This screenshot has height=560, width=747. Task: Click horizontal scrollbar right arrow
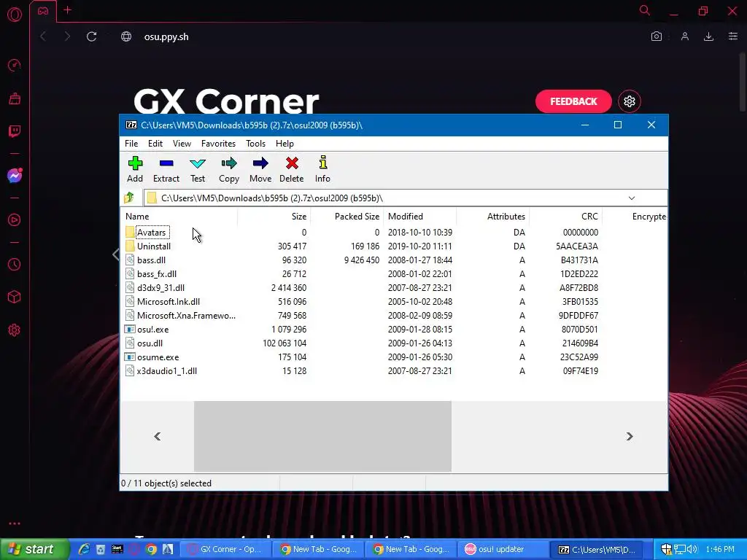(x=630, y=436)
